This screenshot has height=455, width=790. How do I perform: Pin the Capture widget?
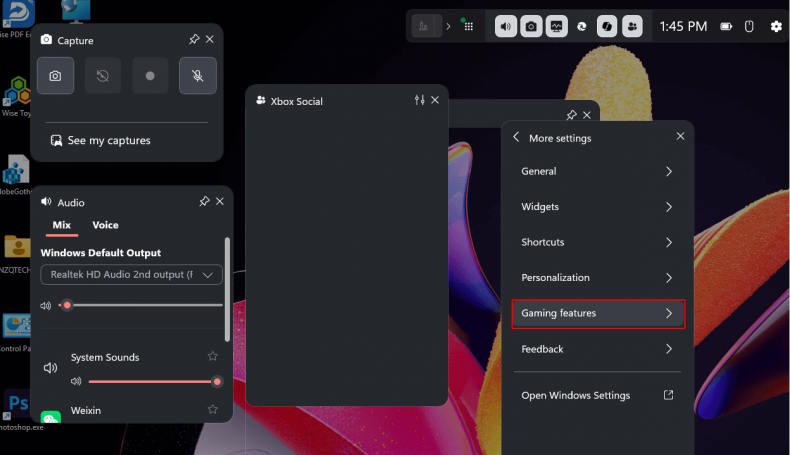194,39
